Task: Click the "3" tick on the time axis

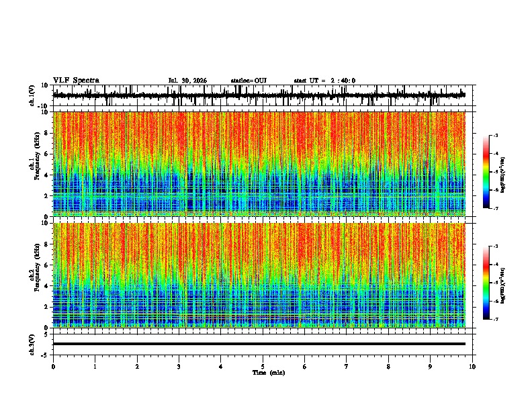Action: coord(179,367)
